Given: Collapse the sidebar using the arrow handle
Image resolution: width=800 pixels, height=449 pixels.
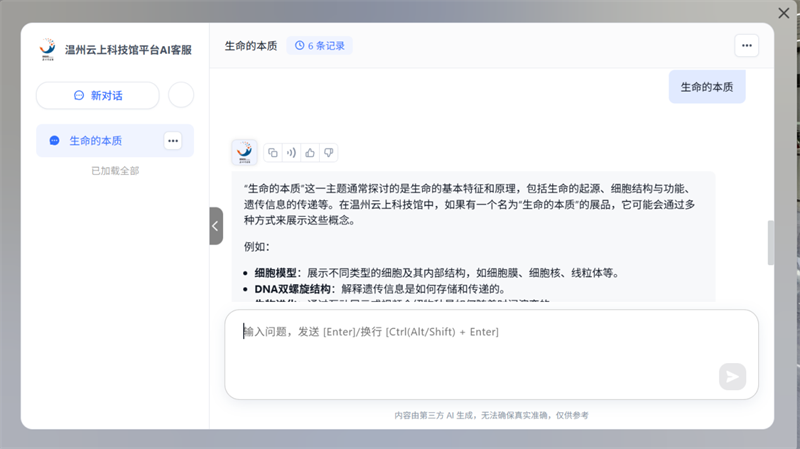Looking at the screenshot, I should (x=215, y=226).
